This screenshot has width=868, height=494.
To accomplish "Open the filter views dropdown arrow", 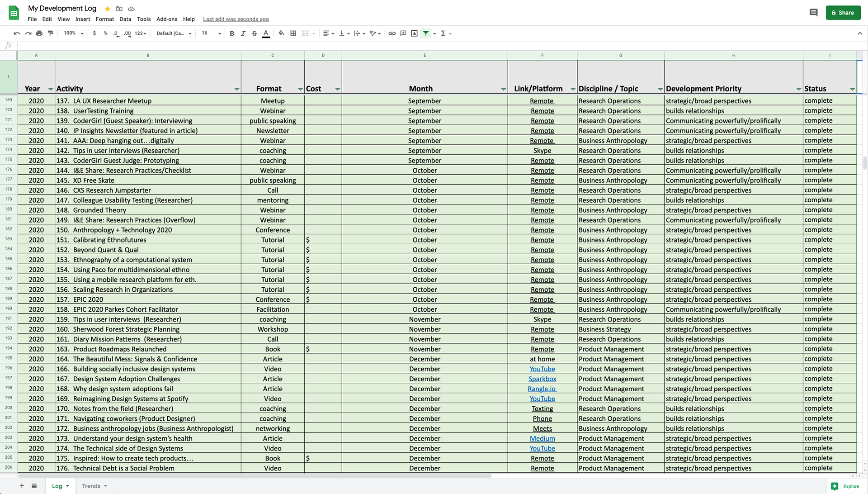I will pos(434,33).
